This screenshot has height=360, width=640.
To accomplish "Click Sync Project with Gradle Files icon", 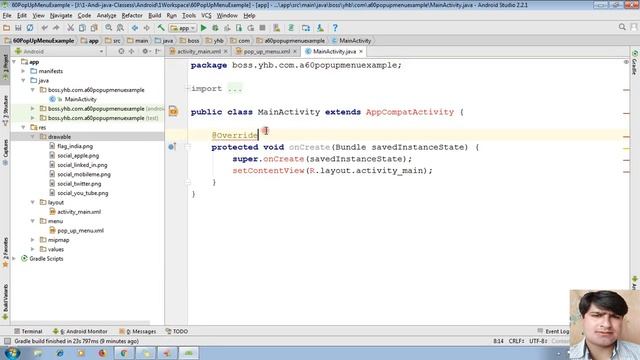I will 291,28.
